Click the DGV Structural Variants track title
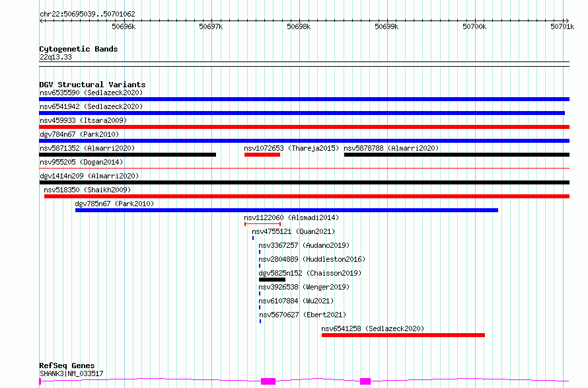The width and height of the screenshot is (588, 388). click(92, 85)
